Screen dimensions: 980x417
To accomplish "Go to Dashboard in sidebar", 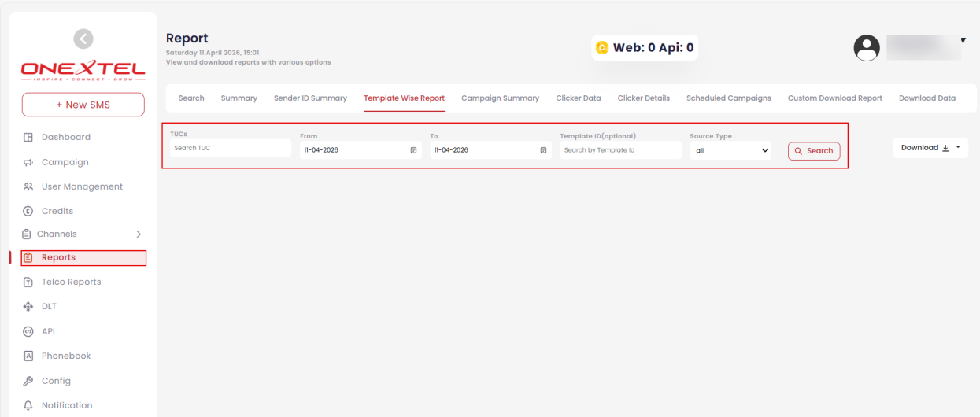I will [x=66, y=137].
